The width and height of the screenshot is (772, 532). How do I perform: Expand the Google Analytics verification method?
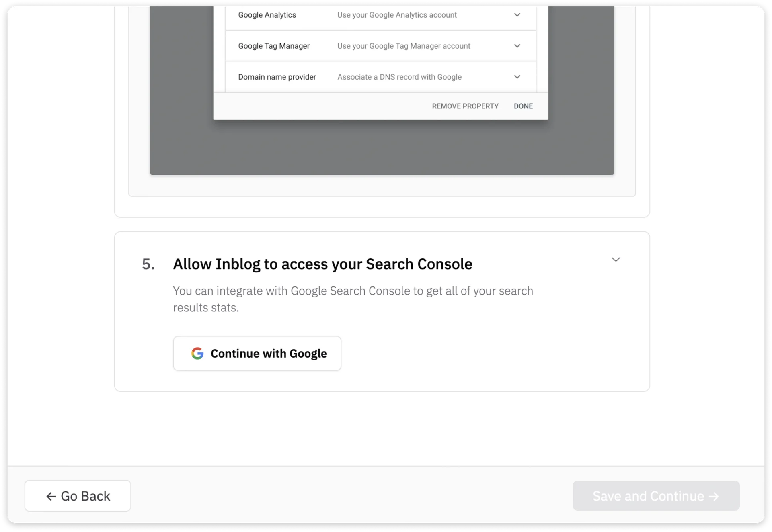517,15
